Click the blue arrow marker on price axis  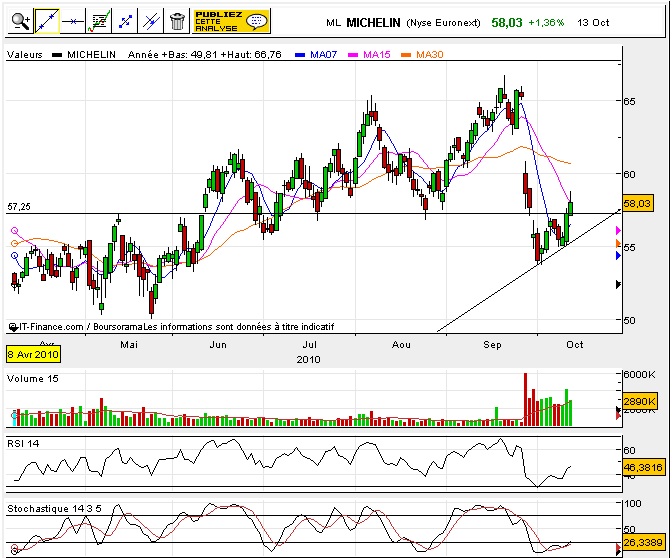tap(618, 255)
